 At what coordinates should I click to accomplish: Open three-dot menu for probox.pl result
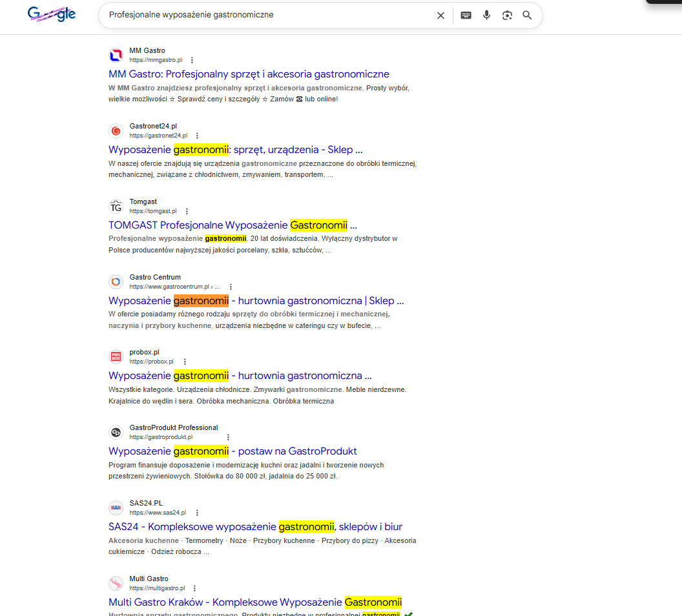185,362
